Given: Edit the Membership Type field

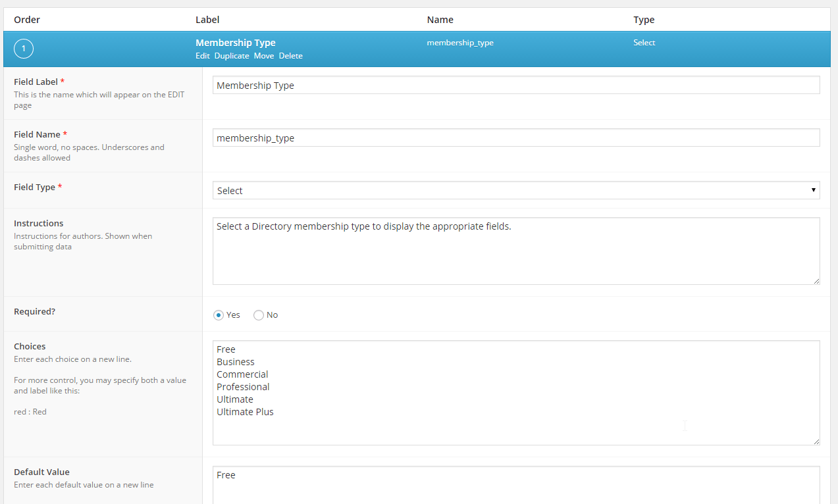Looking at the screenshot, I should coord(202,56).
